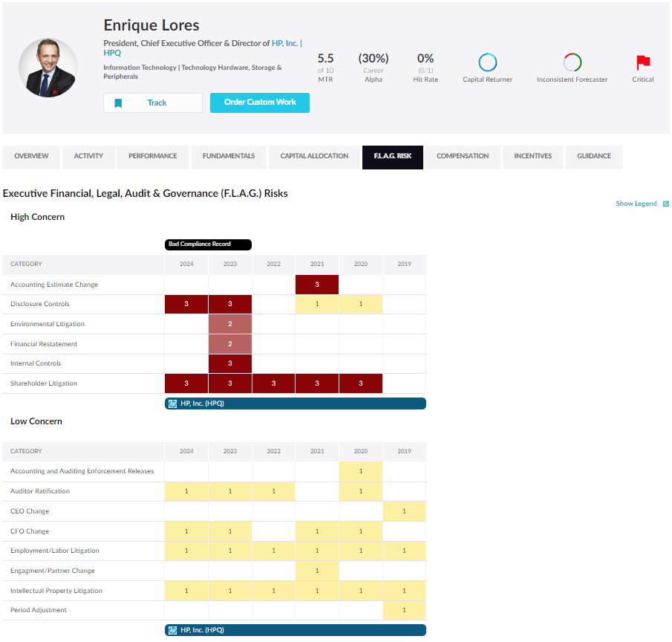Click the bookmark icon in Track button
This screenshot has width=672, height=642.
click(x=118, y=103)
